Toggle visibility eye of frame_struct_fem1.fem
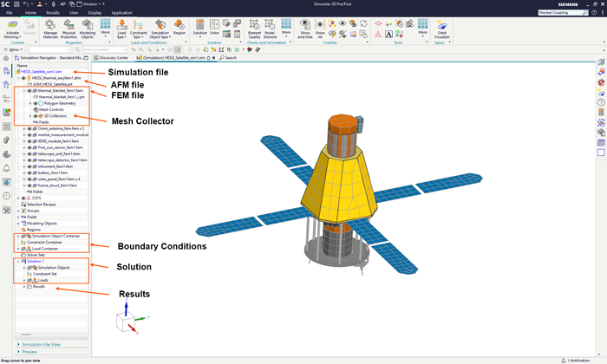 coord(29,185)
